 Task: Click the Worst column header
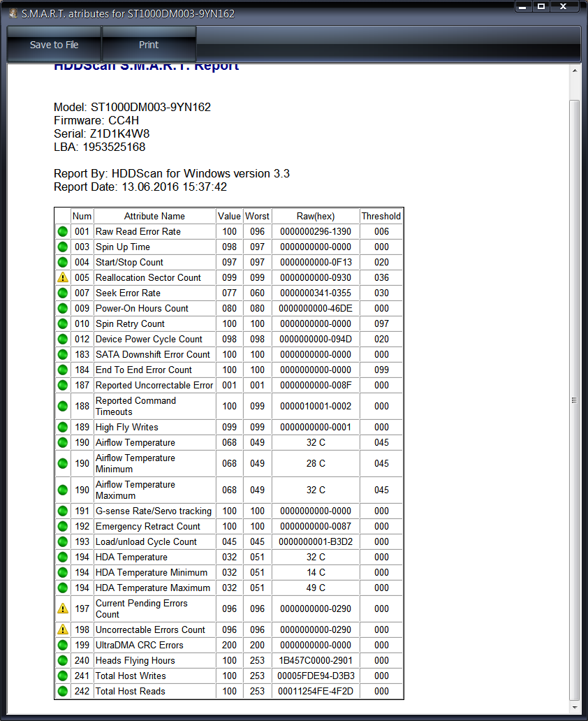coord(257,216)
